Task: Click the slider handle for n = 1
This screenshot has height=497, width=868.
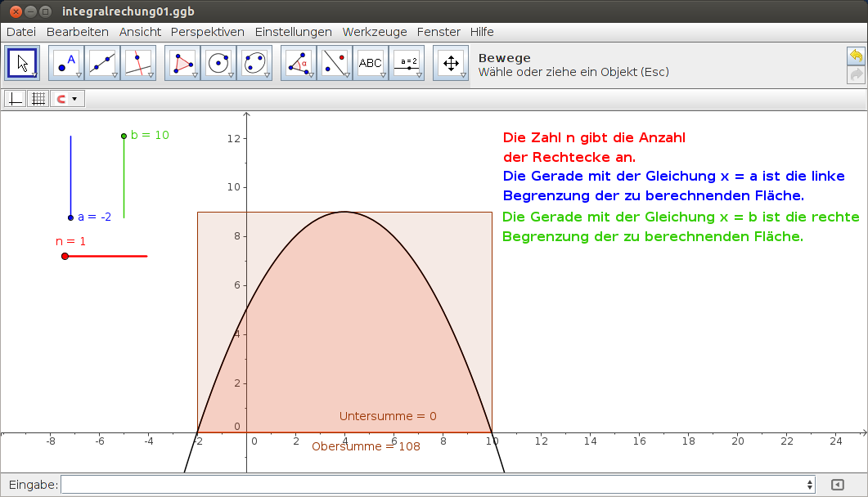Action: (65, 256)
